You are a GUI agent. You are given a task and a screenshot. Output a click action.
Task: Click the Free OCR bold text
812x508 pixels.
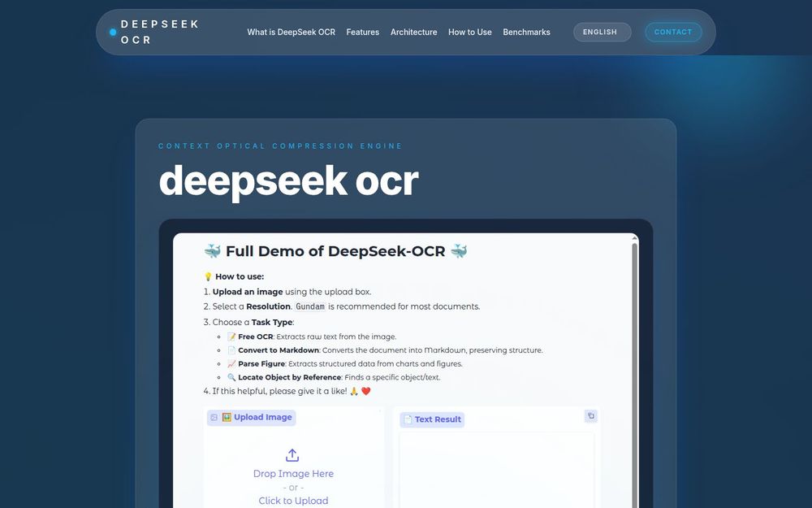tap(255, 337)
